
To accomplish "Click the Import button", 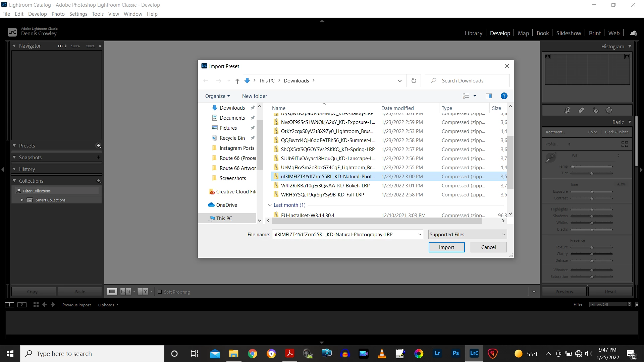I will (446, 247).
